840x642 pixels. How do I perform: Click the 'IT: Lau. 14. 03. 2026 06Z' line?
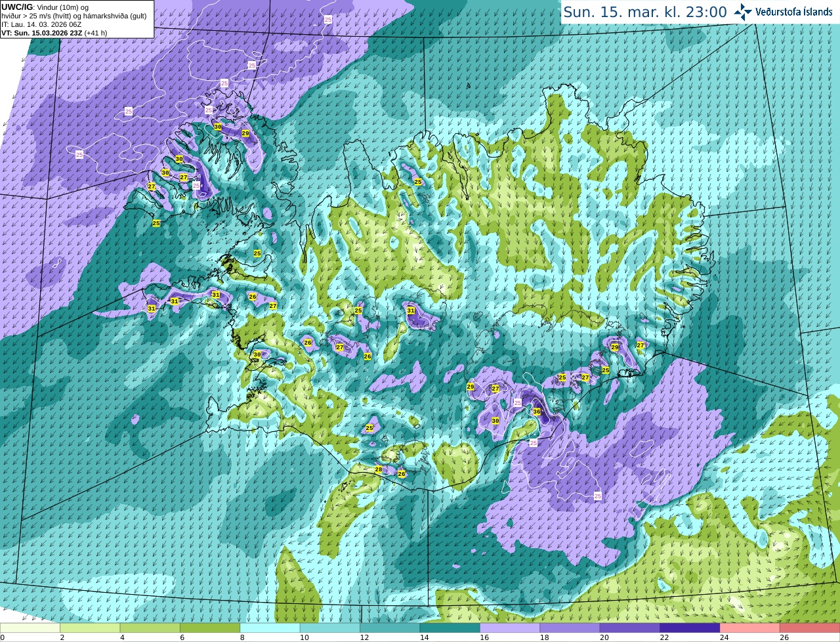41,24
